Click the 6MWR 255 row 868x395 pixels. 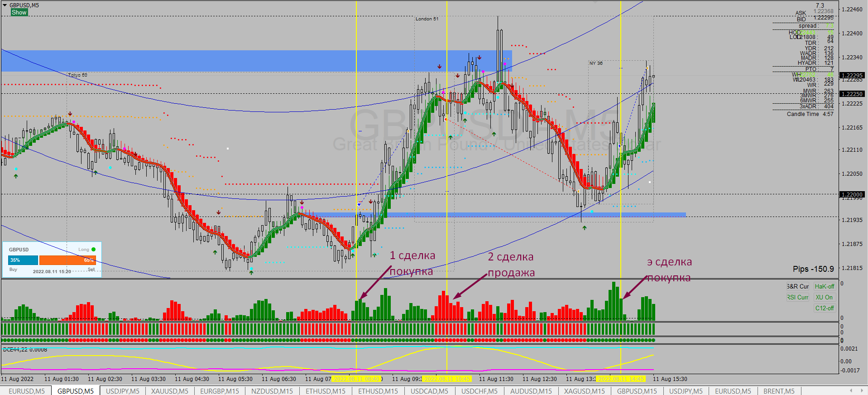(x=816, y=101)
